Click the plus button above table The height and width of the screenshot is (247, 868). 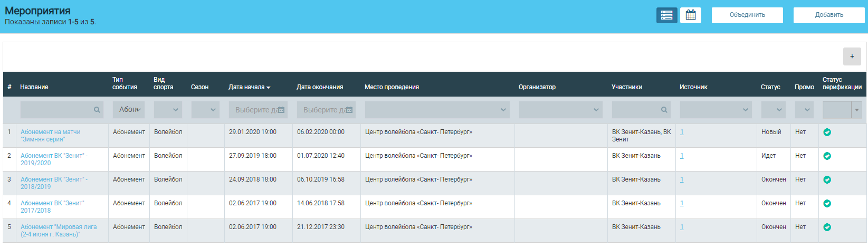(852, 56)
